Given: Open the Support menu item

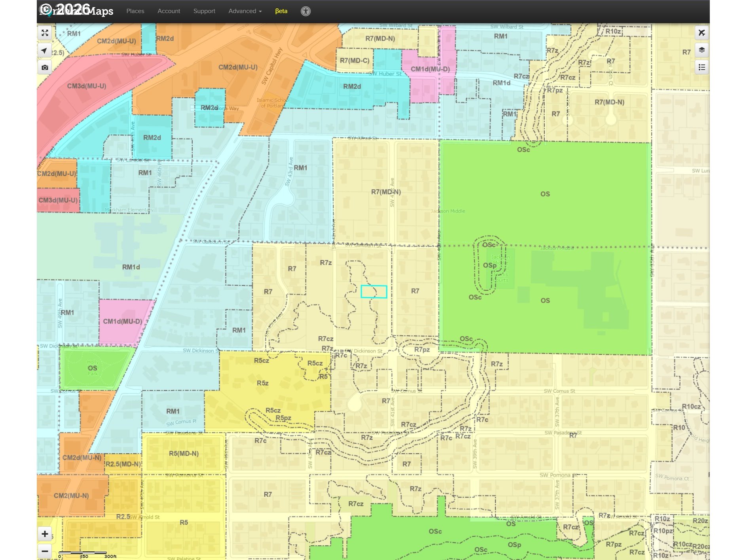Looking at the screenshot, I should (x=204, y=11).
